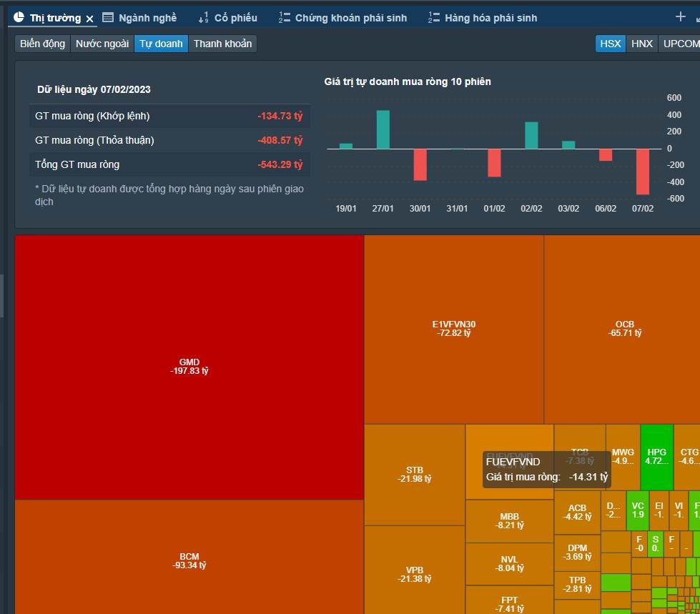
Task: Click the 01/02 red bar in chart
Action: [494, 163]
